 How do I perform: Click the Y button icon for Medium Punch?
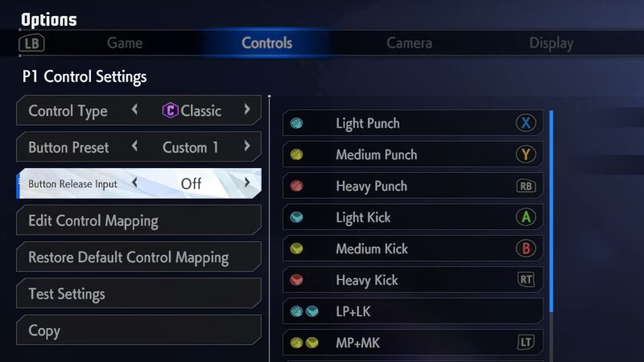tap(526, 154)
